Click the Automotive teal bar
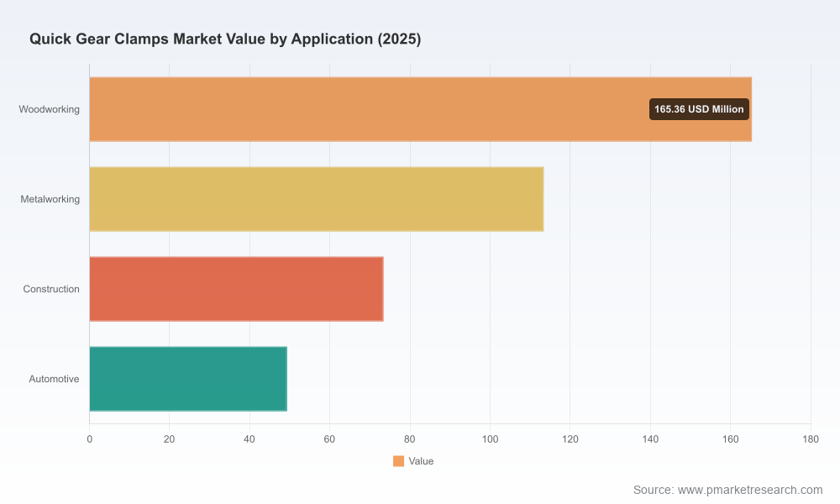This screenshot has height=504, width=840. tap(188, 379)
